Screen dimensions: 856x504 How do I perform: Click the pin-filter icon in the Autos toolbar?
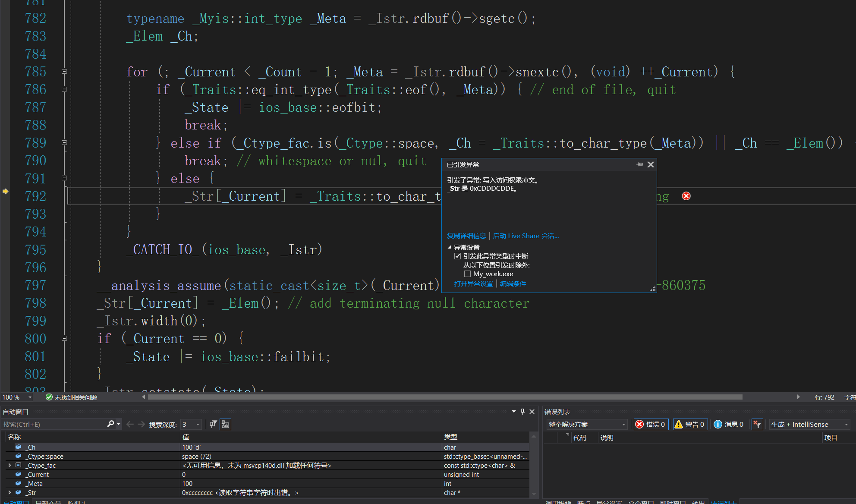pos(213,425)
